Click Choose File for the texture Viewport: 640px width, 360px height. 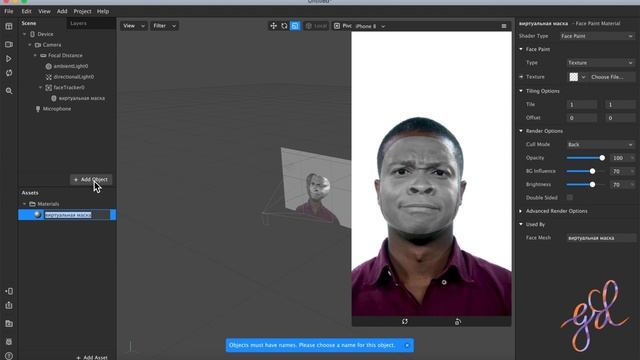point(607,77)
